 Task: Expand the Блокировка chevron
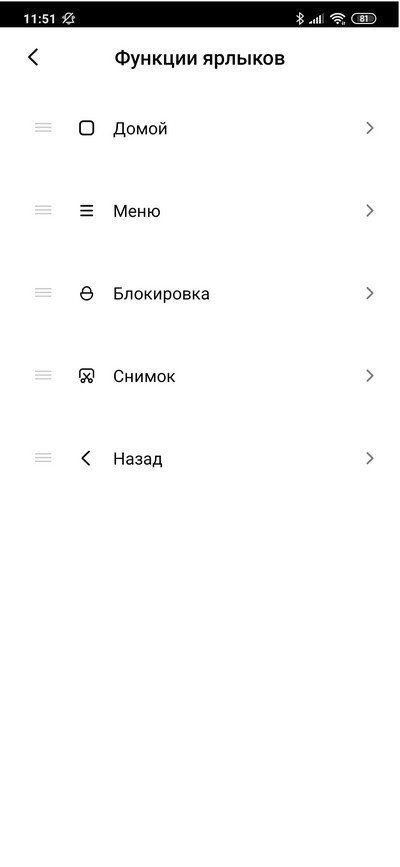[370, 293]
